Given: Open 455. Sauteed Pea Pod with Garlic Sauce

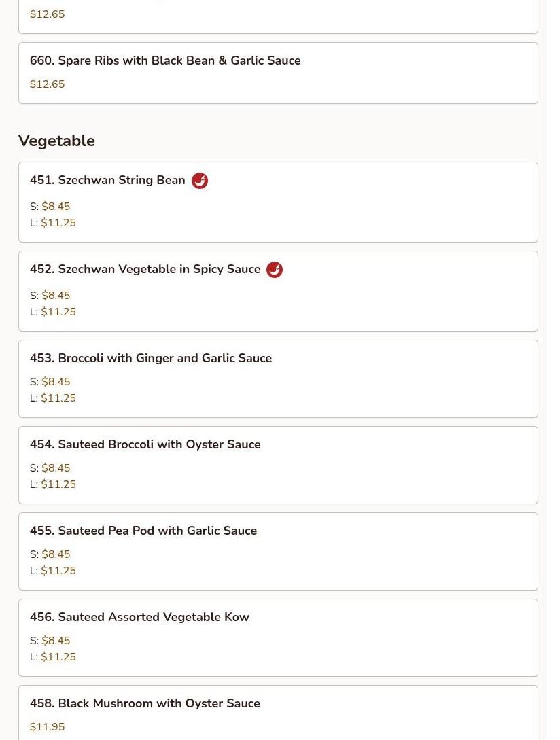Looking at the screenshot, I should tap(143, 531).
